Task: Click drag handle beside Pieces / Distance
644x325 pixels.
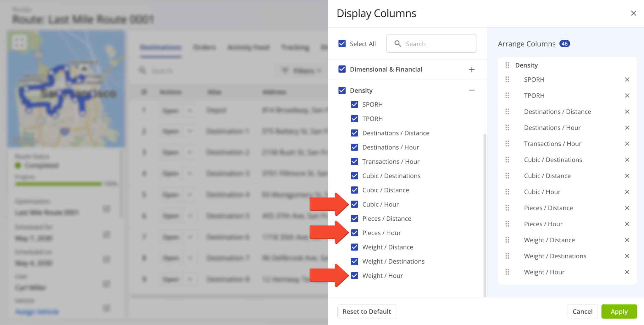Action: click(x=507, y=208)
